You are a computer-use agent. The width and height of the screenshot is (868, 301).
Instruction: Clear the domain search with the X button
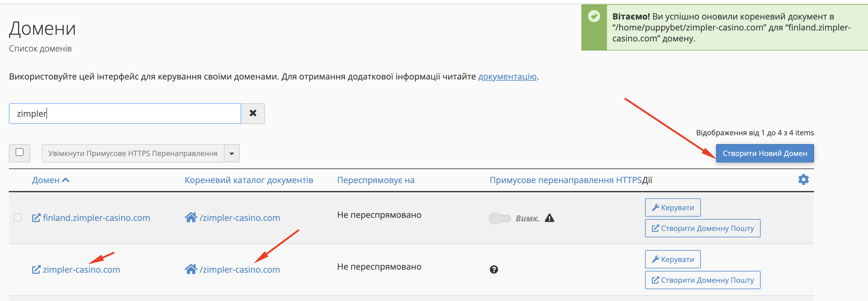coord(253,113)
